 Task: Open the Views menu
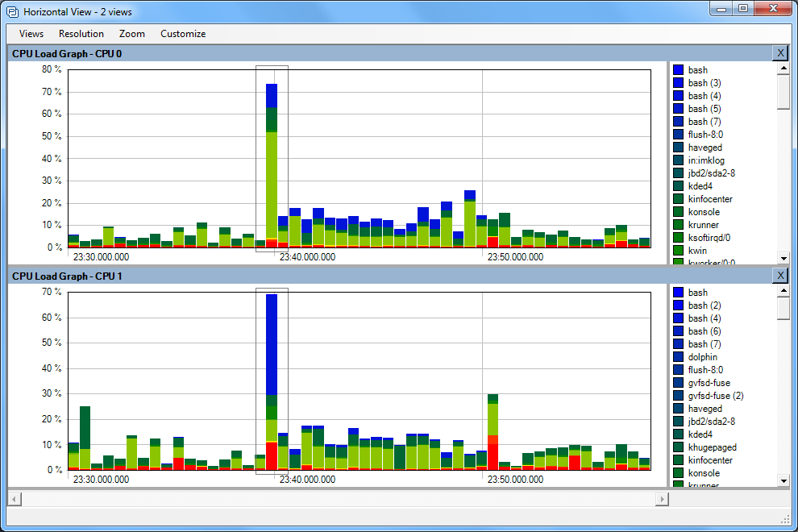[31, 34]
